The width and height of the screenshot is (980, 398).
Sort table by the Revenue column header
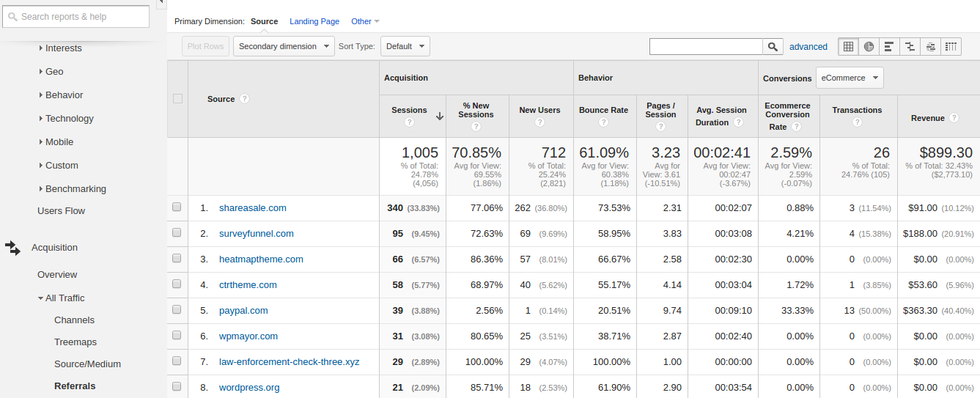coord(927,118)
